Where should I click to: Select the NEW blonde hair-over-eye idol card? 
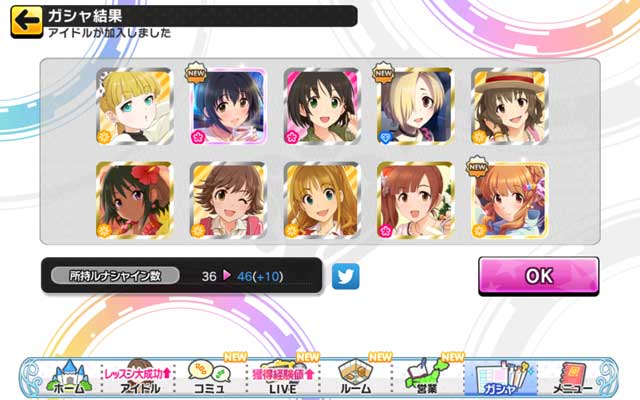[416, 106]
